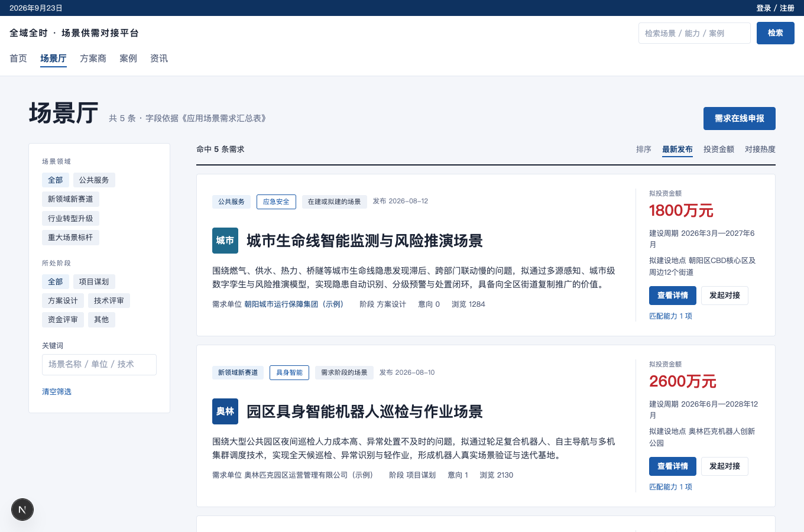Open 匹配能力 1 项 for 园区具身智能 scene
804x532 pixels.
[670, 487]
